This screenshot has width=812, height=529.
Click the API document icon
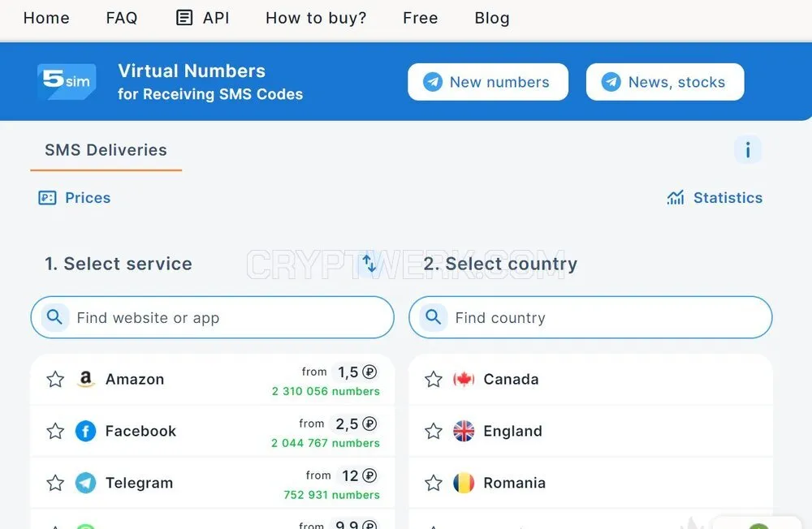[184, 18]
